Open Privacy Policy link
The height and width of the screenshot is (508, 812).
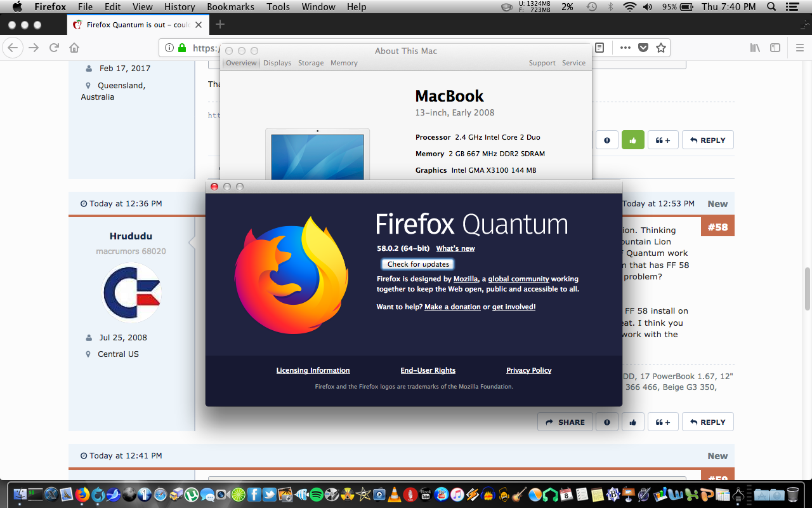point(528,370)
